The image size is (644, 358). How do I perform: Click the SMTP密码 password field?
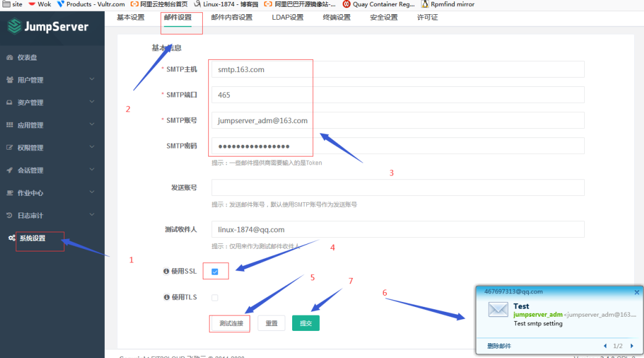point(397,146)
